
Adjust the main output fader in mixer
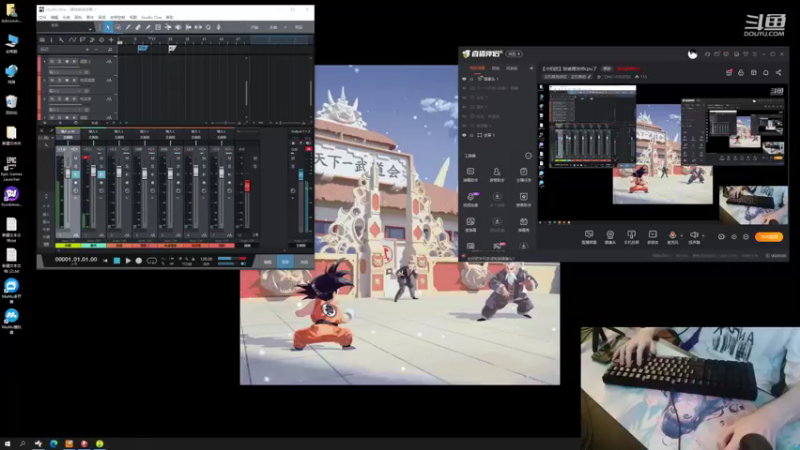(x=301, y=175)
